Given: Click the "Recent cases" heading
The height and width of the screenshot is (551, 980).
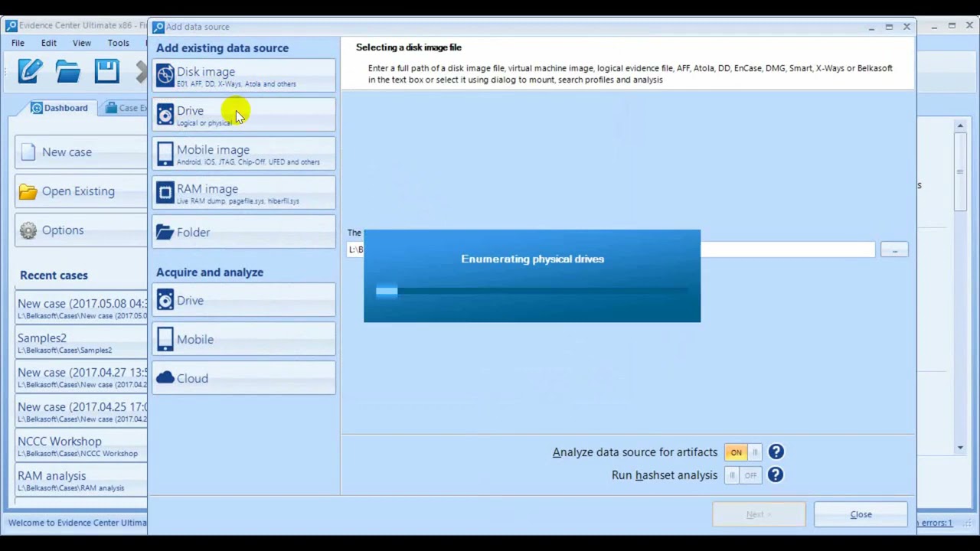Looking at the screenshot, I should point(54,275).
